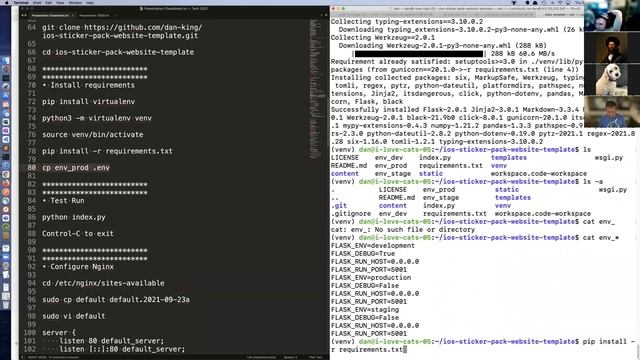Open Finder from the Dock
Viewport: 640px width, 360px height.
coord(6,60)
